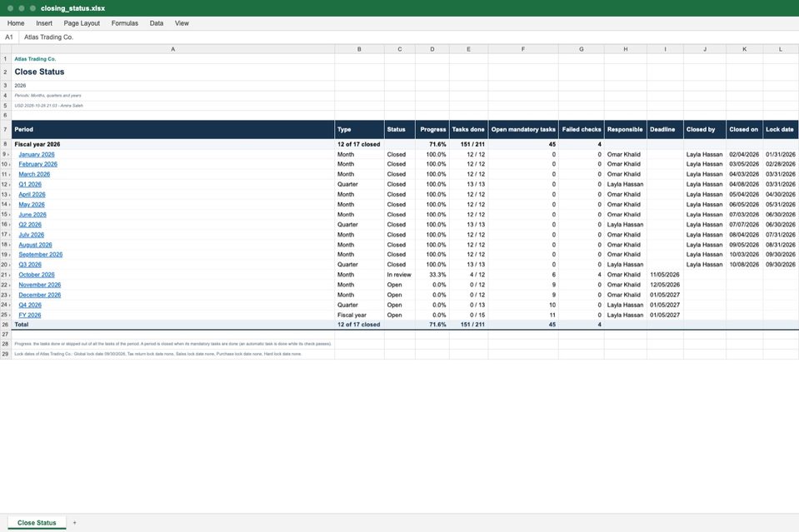Viewport: 799px width, 532px height.
Task: Open the November 2026 period link
Action: [40, 285]
